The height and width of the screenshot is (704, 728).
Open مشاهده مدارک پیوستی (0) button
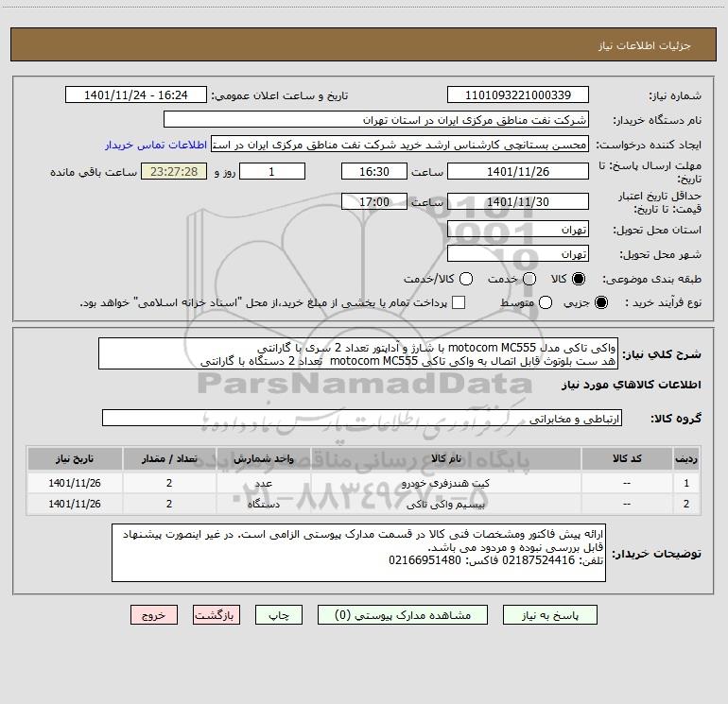coord(403,615)
